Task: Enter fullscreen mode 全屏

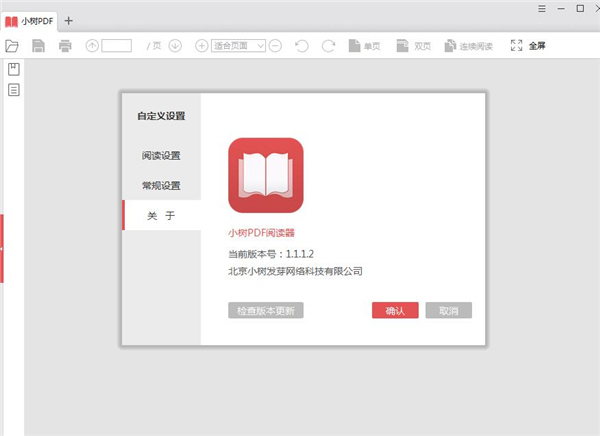Action: (x=528, y=46)
